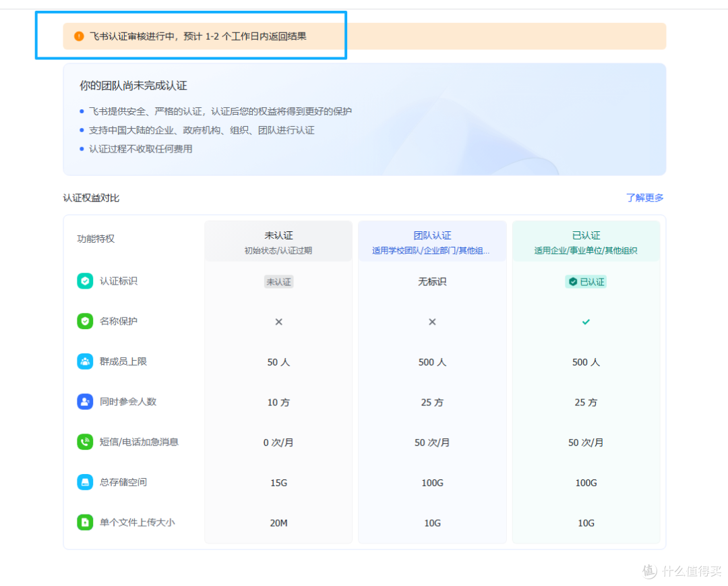This screenshot has width=728, height=586.
Task: Click 25 方 in the 已认证 column
Action: pos(586,403)
